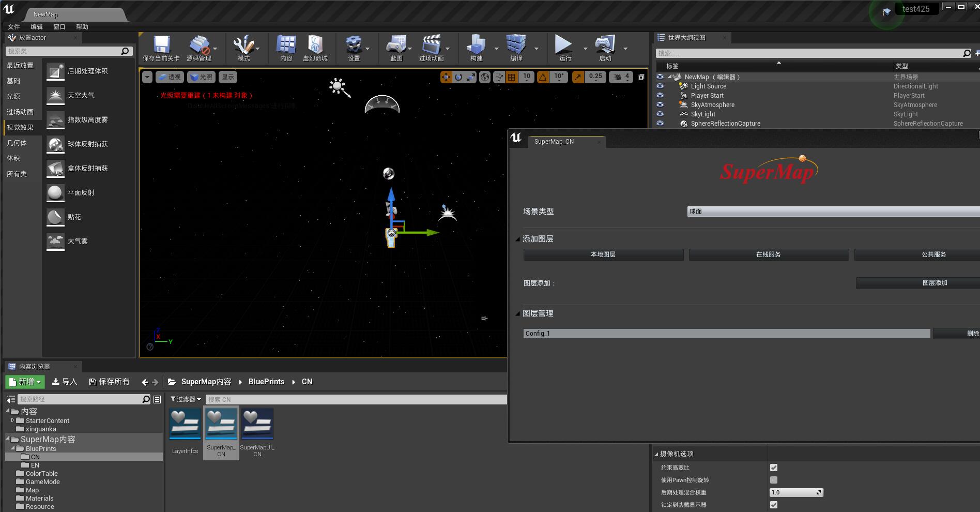Open 场景类型 combo box showing 球面
Image resolution: width=980 pixels, height=512 pixels.
(x=833, y=212)
